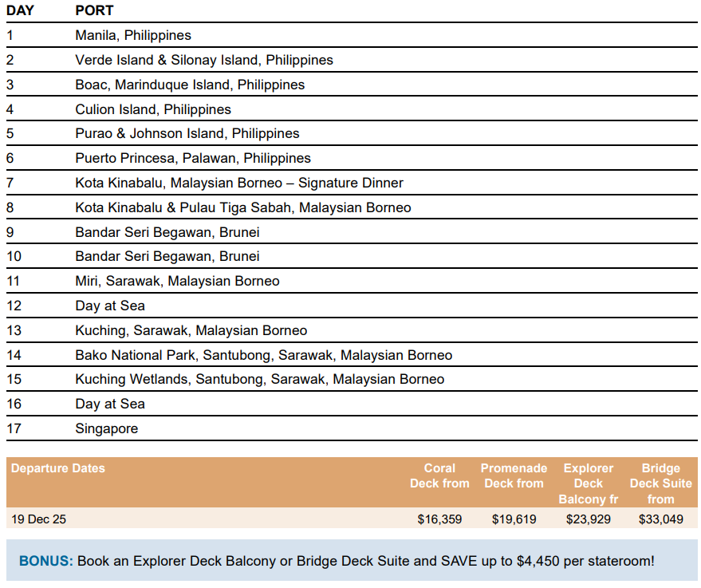Viewport: 701px width, 588px height.
Task: Select 'Miri, Sarawak, Malaysian Borneo' entry
Action: pos(178,281)
